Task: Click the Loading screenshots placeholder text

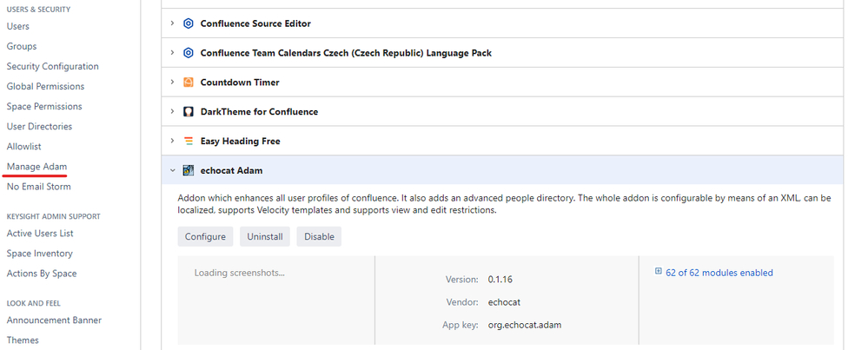Action: [x=239, y=273]
